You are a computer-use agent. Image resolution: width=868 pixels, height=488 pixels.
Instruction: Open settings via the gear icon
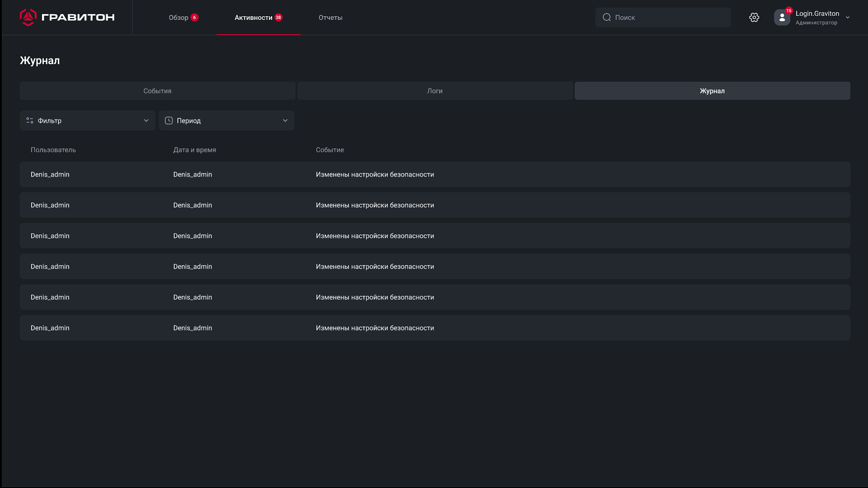pos(754,17)
